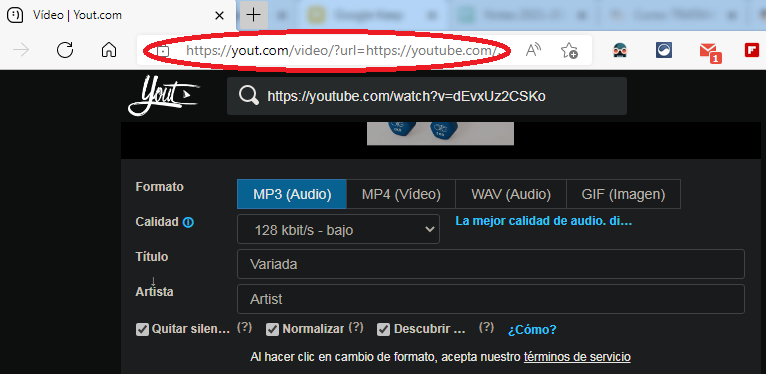Click the ¿Cómo? link

point(532,330)
